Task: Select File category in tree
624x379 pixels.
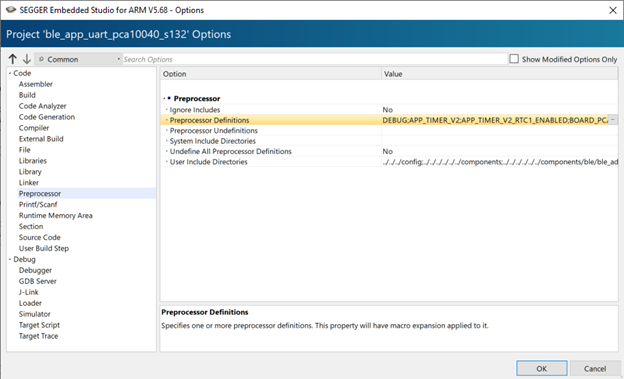Action: click(25, 150)
